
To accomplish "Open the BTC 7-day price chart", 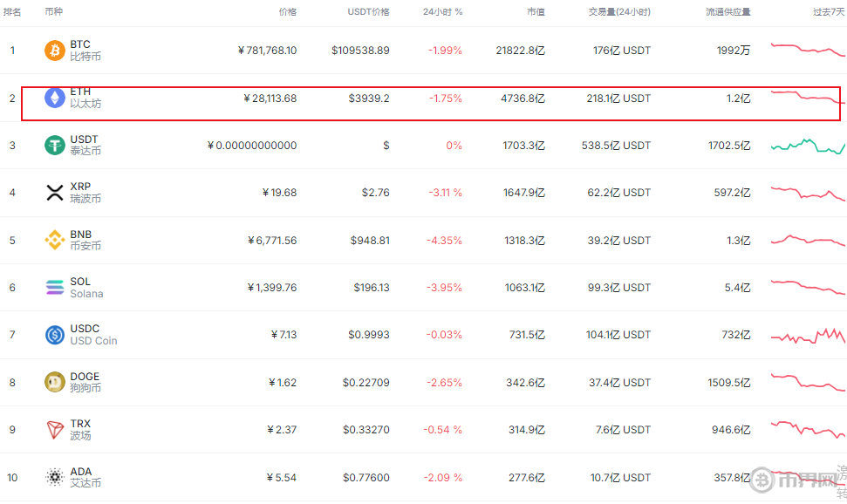I will tap(807, 50).
